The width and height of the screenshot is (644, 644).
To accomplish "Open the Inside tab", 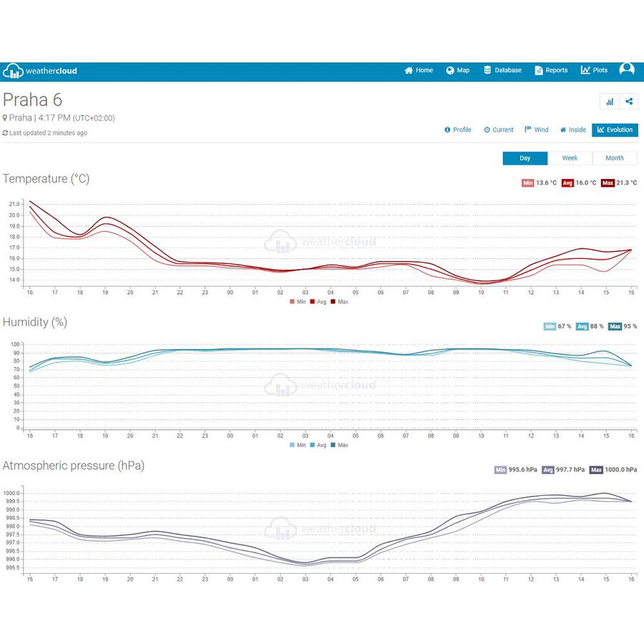I will (572, 130).
